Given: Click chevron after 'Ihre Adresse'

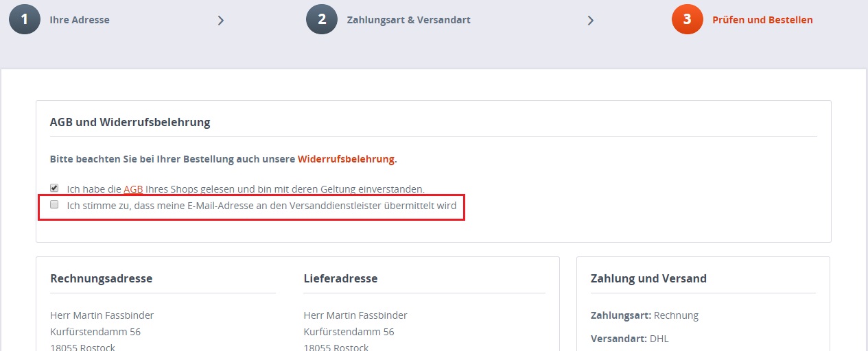Looking at the screenshot, I should tap(220, 21).
